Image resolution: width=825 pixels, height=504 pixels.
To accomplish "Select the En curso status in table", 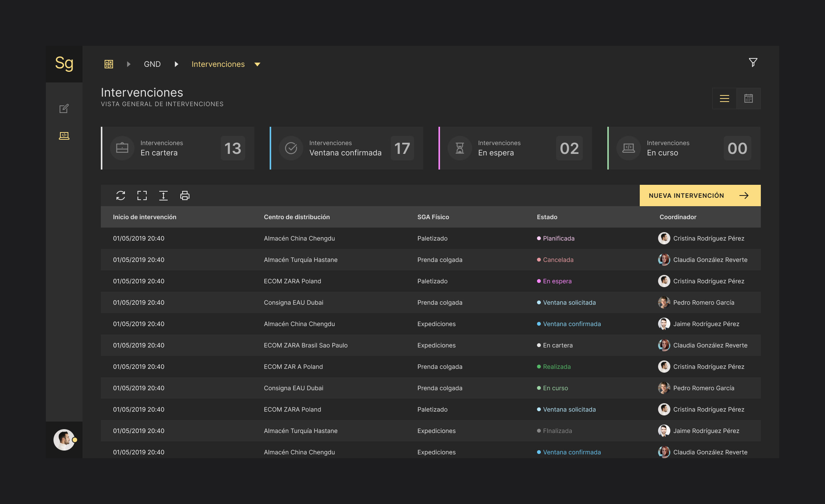I will 552,388.
